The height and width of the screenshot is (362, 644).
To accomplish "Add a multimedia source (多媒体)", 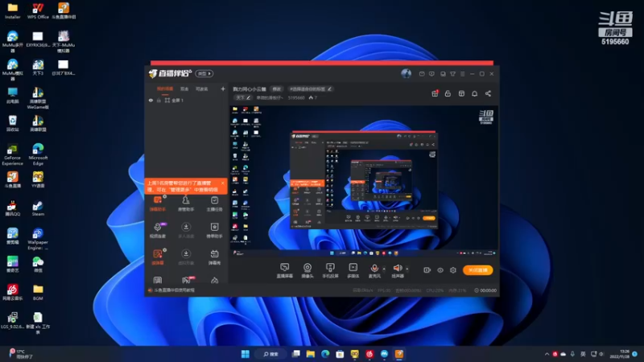I will (353, 270).
